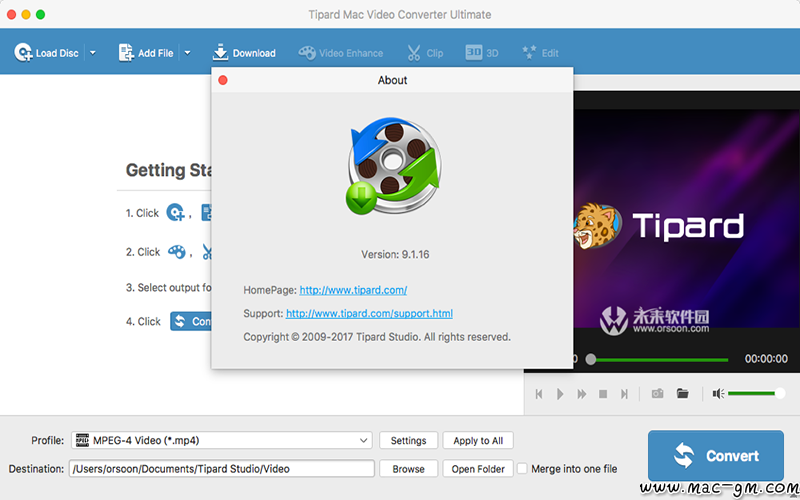Image resolution: width=800 pixels, height=500 pixels.
Task: Enable Merge into one file checkbox
Action: [522, 468]
